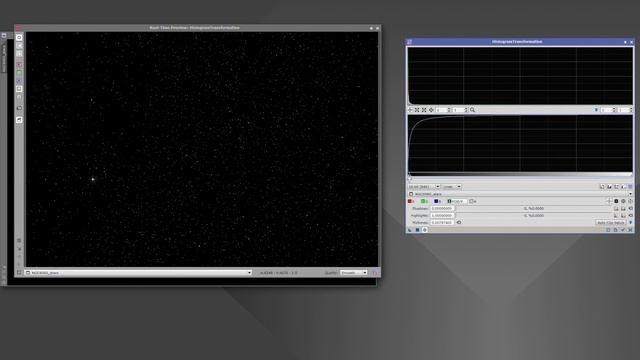Click the Shadows value input field
The height and width of the screenshot is (360, 640).
(442, 209)
